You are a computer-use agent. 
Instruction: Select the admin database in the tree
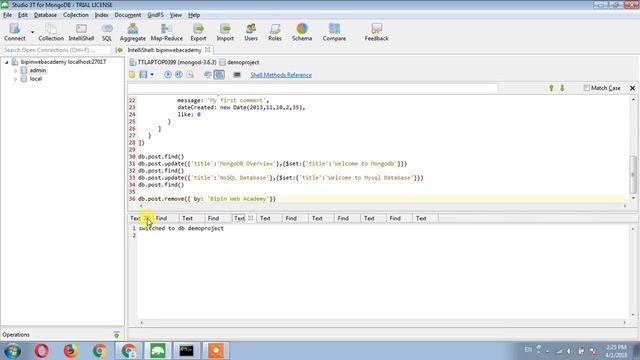(38, 70)
